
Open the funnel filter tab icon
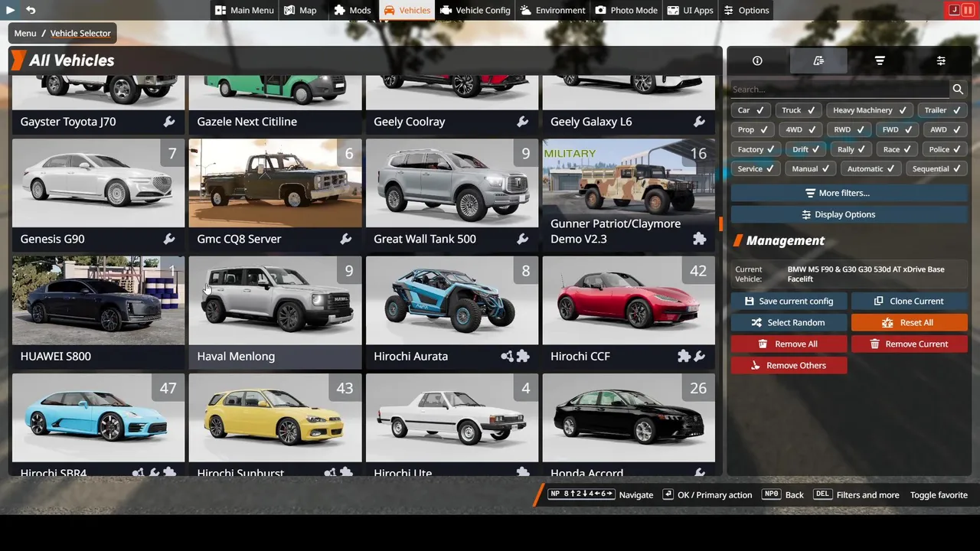[880, 60]
